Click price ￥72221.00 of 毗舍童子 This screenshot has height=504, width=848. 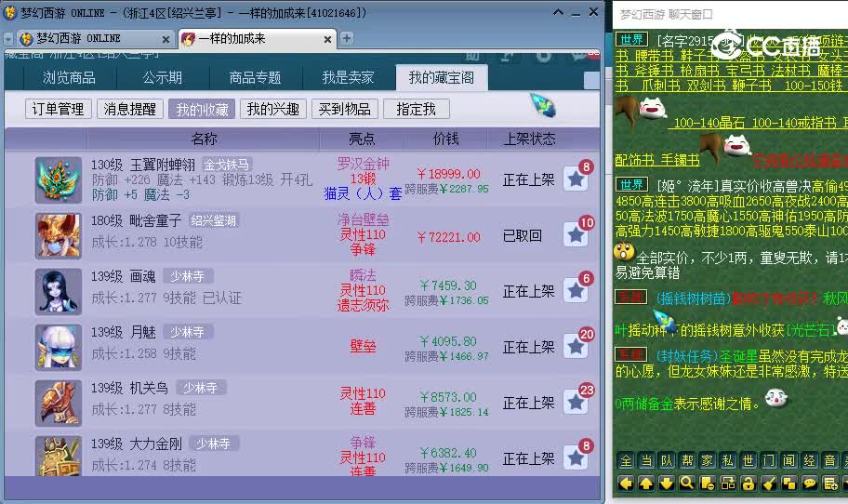(x=448, y=237)
